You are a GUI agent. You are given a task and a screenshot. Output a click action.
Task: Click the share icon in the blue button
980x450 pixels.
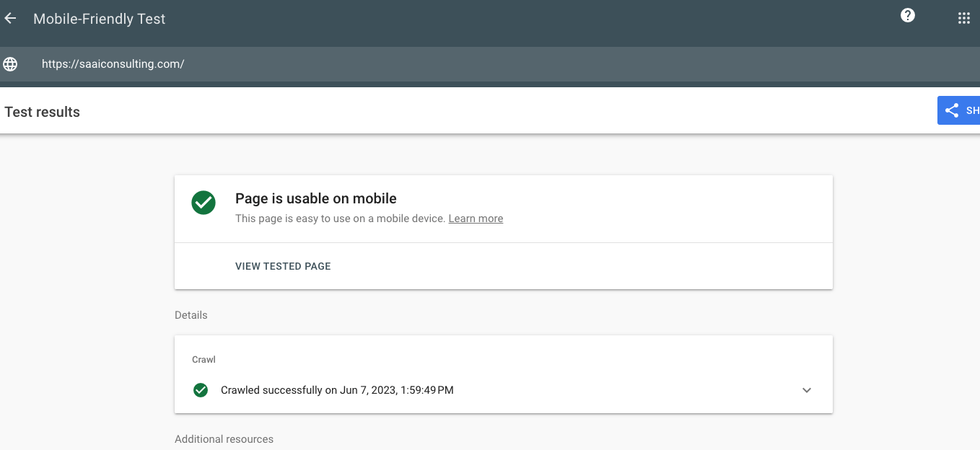tap(952, 111)
